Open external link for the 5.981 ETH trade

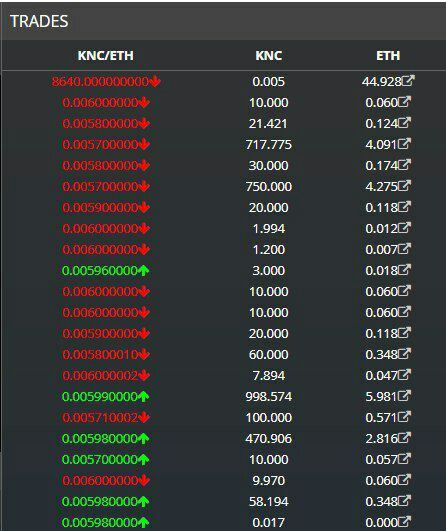[x=404, y=396]
